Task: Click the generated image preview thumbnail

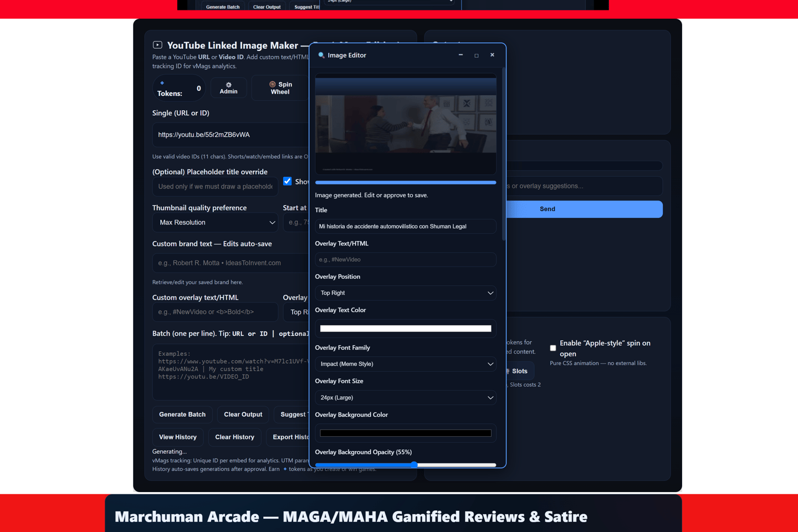Action: 406,124
